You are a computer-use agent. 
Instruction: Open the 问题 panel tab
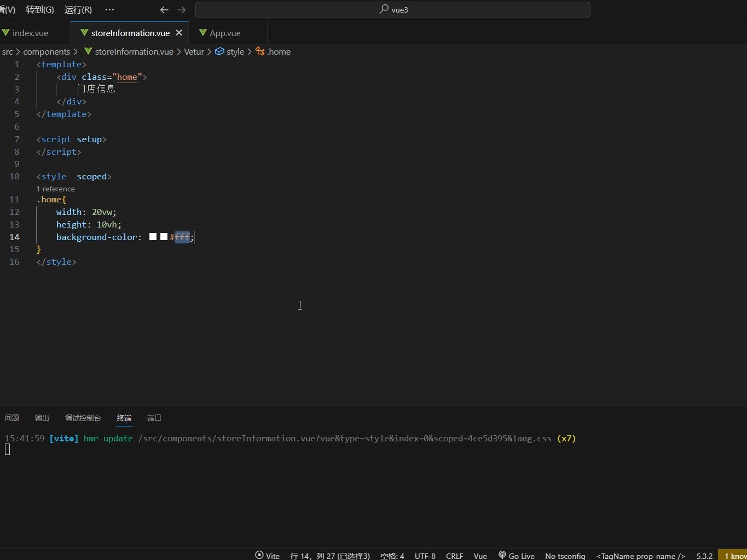click(12, 418)
